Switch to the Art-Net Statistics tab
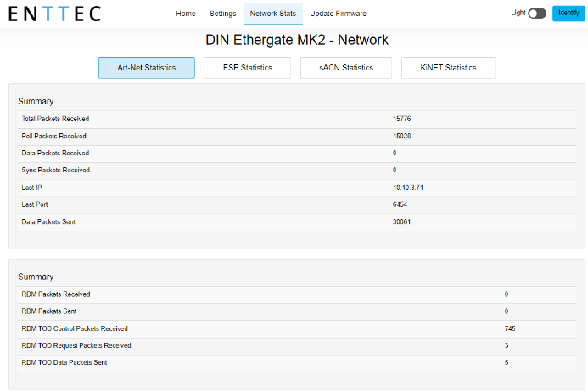 coord(147,68)
